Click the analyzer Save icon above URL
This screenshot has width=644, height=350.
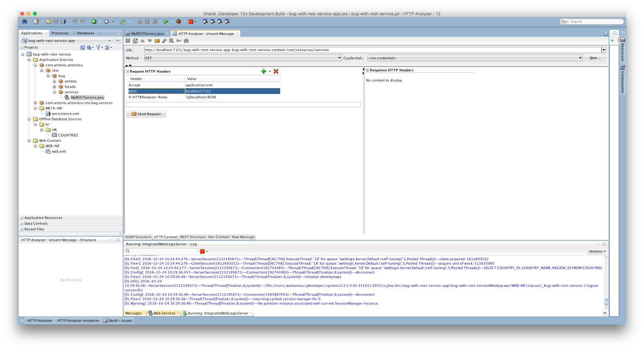[x=128, y=41]
